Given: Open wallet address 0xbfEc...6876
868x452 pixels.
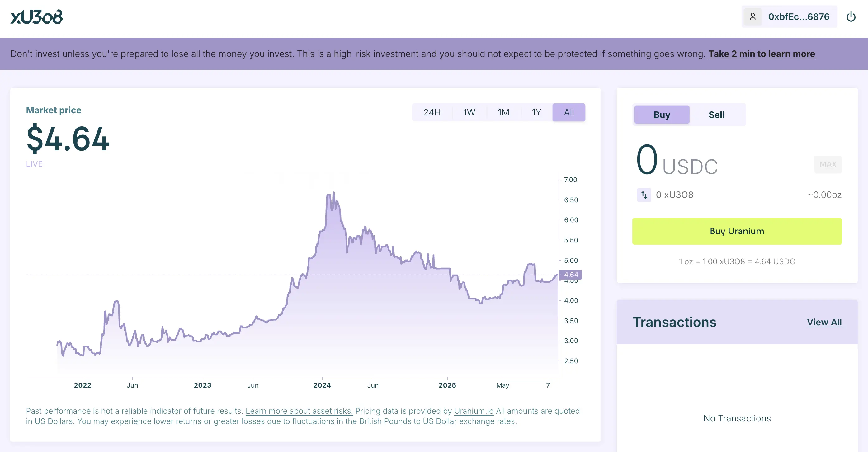Looking at the screenshot, I should (799, 17).
